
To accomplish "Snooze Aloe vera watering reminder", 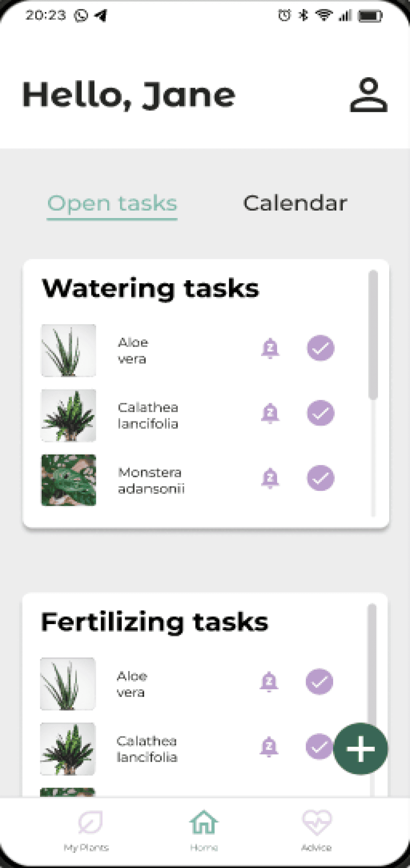I will click(270, 348).
